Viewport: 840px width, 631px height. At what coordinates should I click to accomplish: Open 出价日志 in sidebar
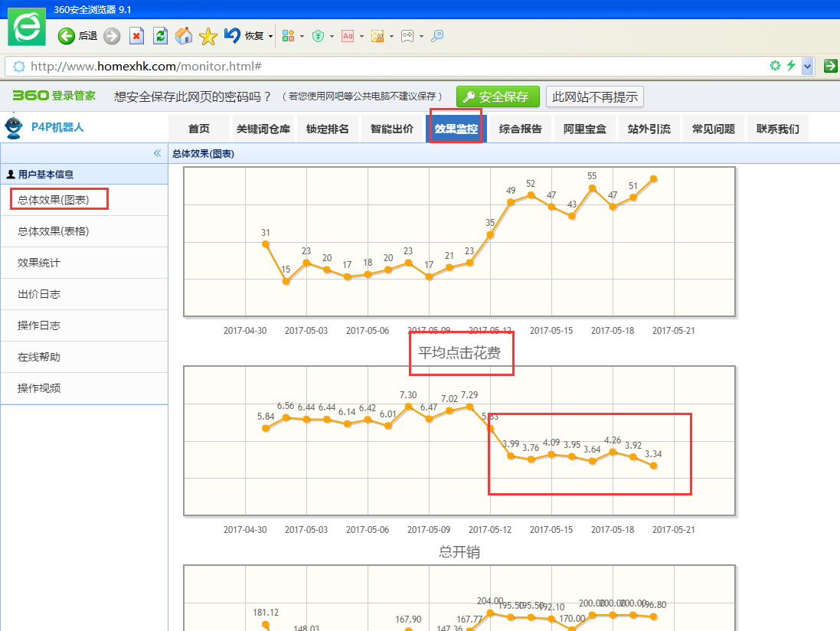[x=84, y=294]
